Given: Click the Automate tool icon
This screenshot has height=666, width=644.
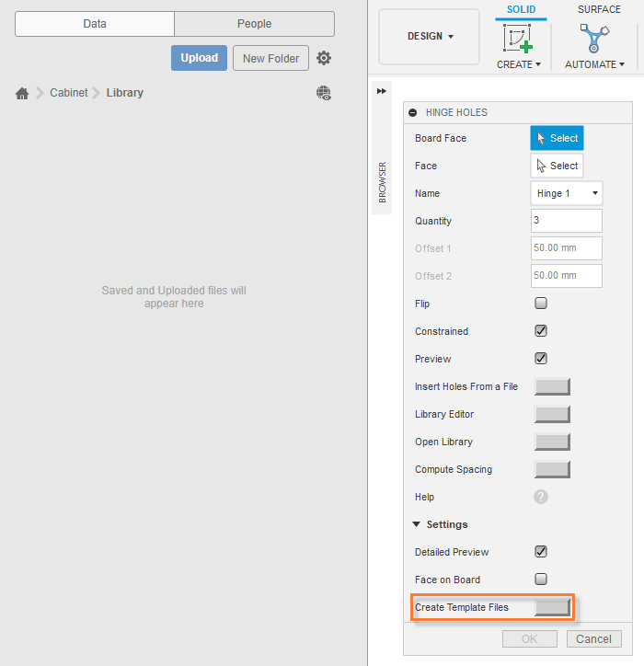Looking at the screenshot, I should (594, 39).
